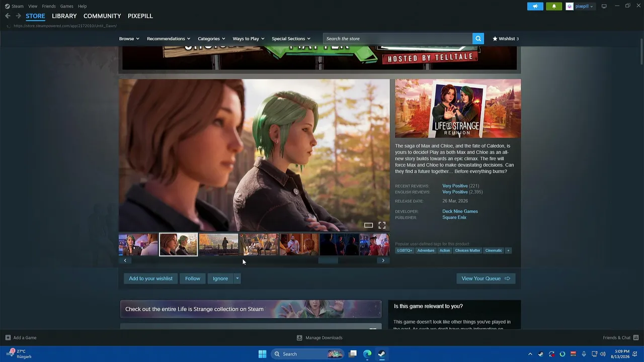
Task: Select the LGBTQ+ tag
Action: [405, 250]
